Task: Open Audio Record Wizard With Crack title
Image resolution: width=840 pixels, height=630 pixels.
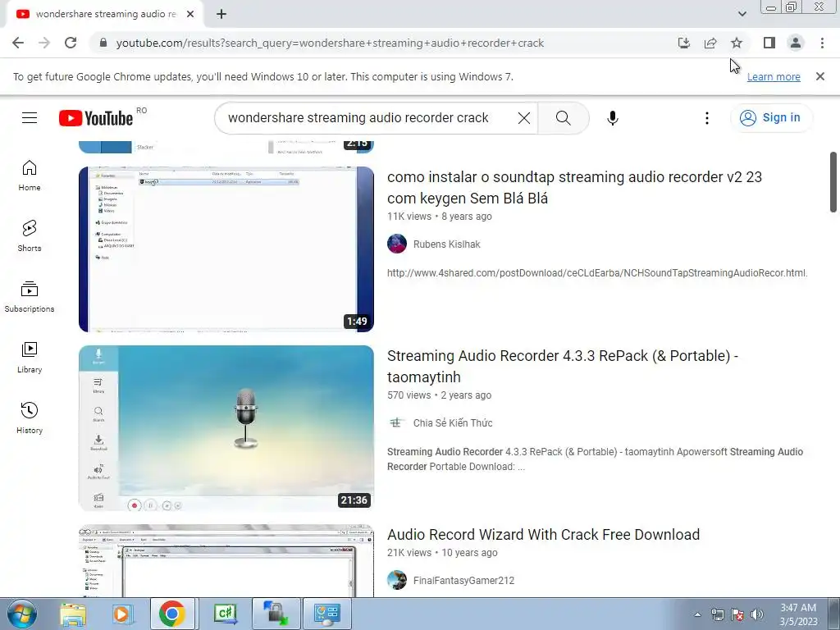Action: [x=543, y=535]
